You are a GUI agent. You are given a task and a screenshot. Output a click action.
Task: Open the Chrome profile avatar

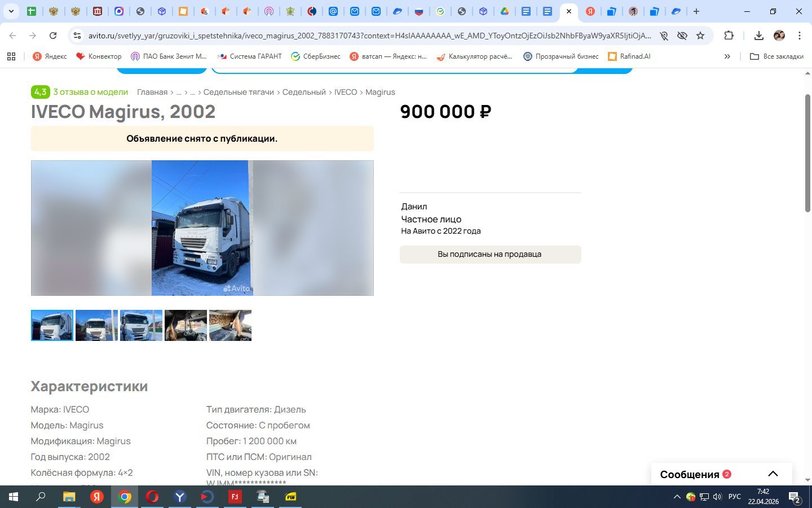click(x=779, y=36)
